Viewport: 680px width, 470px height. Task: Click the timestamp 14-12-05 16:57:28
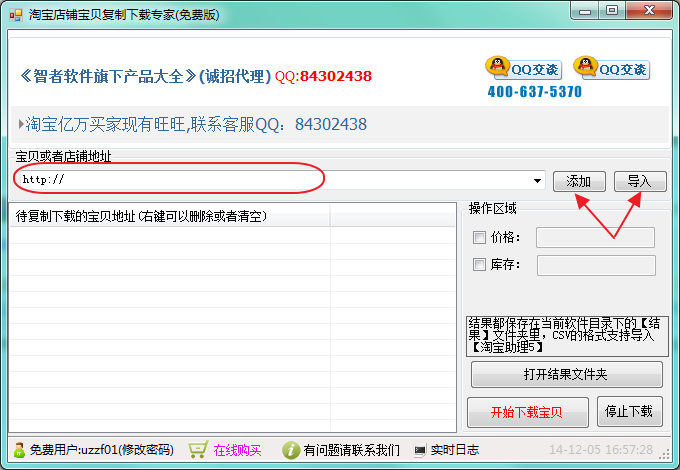[x=601, y=450]
